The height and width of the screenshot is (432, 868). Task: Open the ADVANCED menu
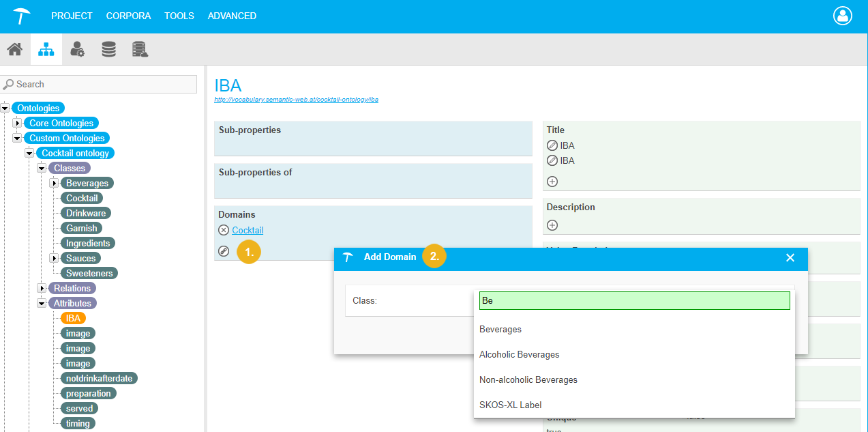pos(232,16)
